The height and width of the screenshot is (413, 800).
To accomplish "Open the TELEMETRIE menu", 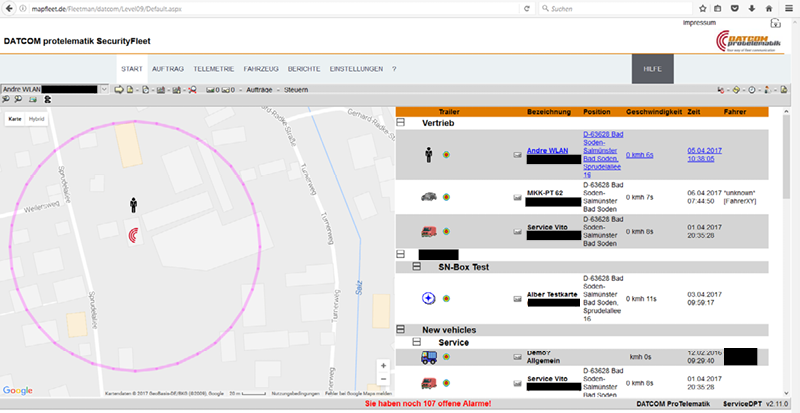I will (x=213, y=69).
